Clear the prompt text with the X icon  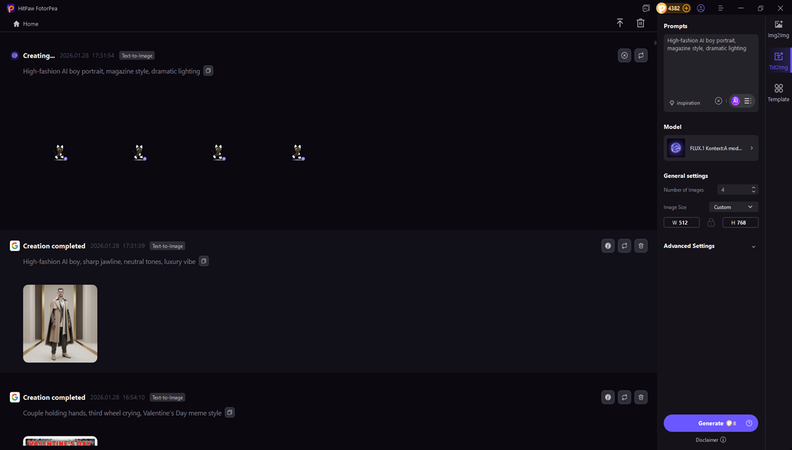click(x=718, y=101)
